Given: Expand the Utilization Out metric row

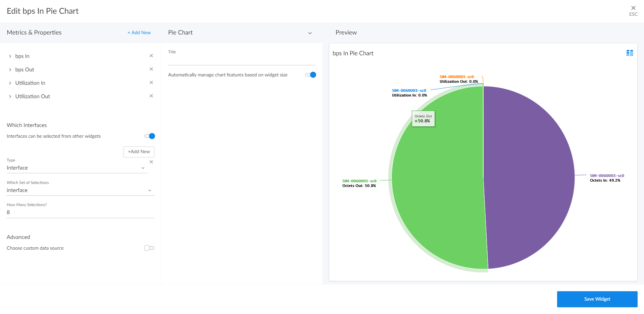Looking at the screenshot, I should (10, 97).
